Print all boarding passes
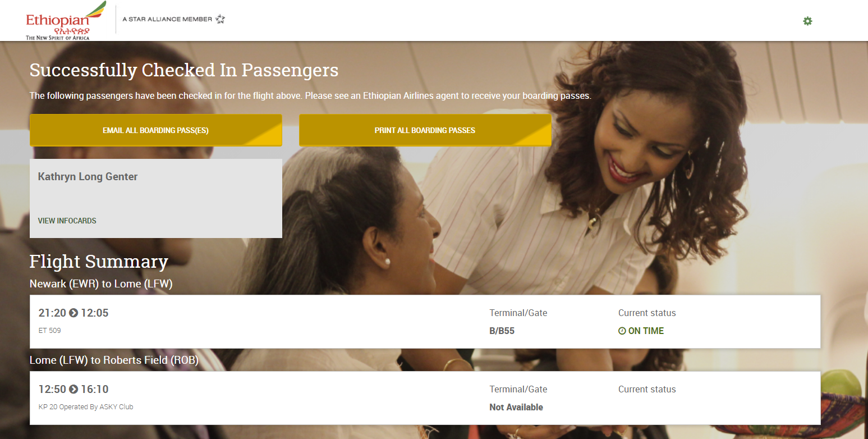Screen dimensions: 868x439 pyautogui.click(x=425, y=130)
